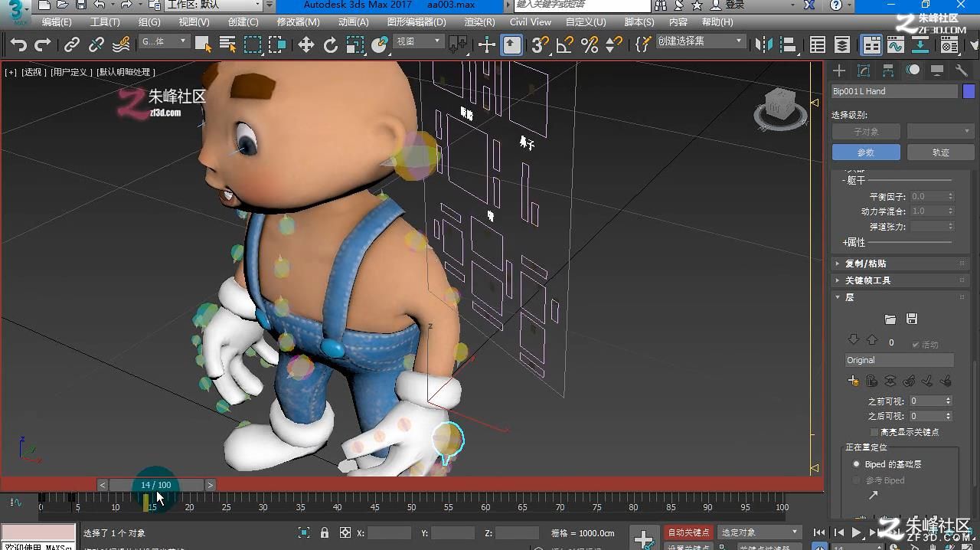Click the Align tool

(787, 44)
